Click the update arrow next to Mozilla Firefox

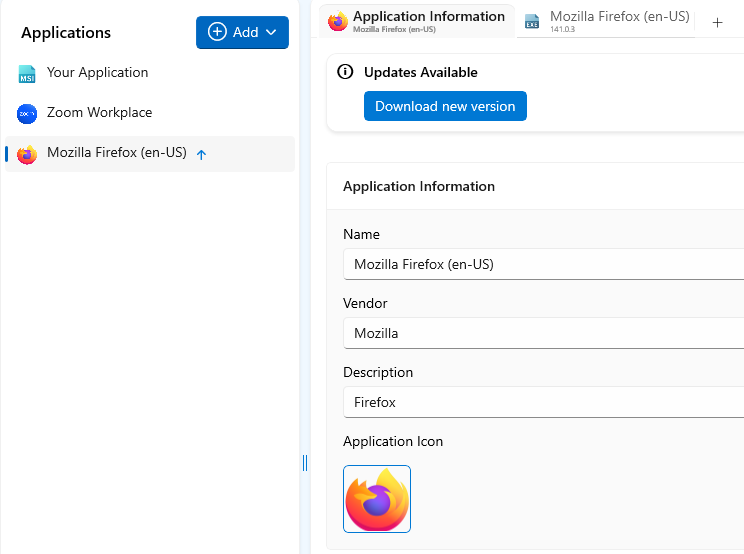pos(201,155)
